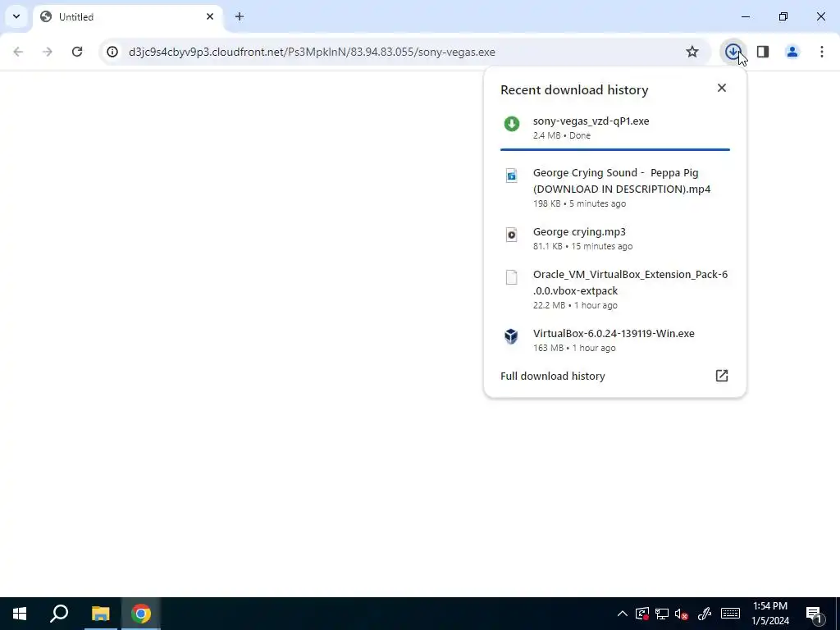
Task: Open the touch keyboard icon
Action: point(730,614)
